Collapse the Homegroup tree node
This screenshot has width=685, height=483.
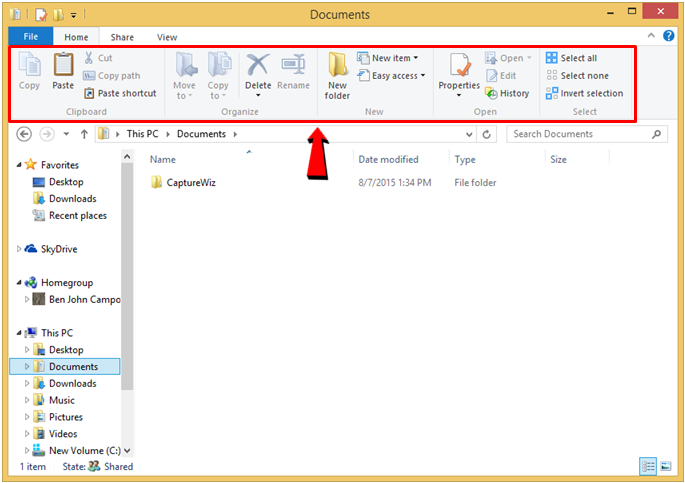[19, 283]
